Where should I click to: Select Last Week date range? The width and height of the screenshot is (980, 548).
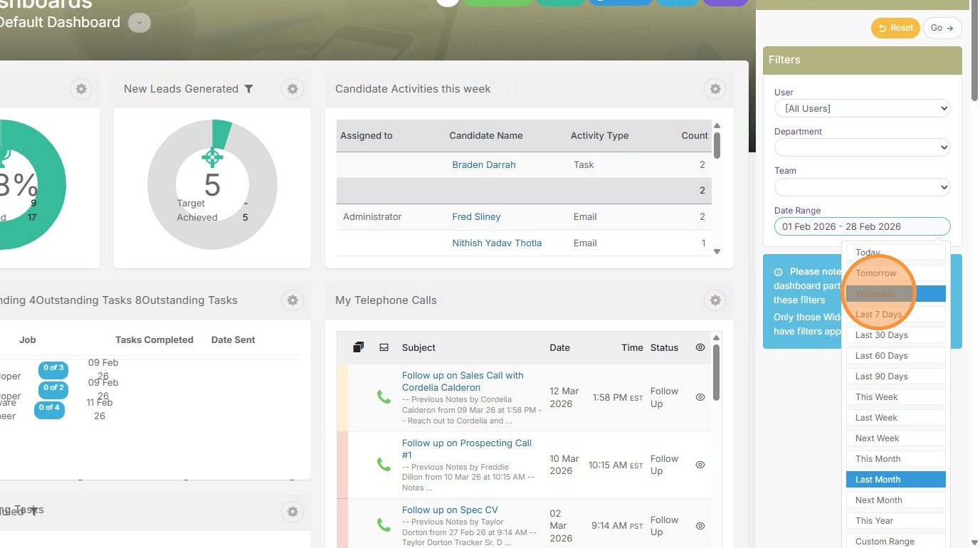click(896, 418)
